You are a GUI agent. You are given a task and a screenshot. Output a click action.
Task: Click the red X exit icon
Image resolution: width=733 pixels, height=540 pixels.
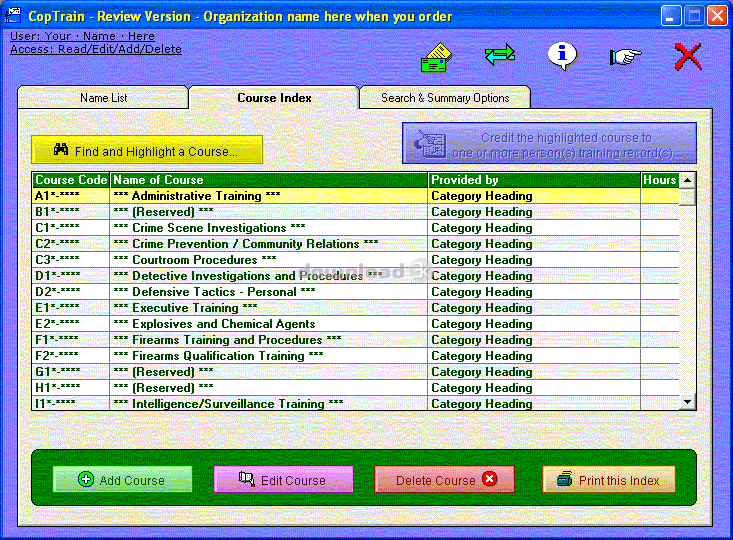tap(688, 56)
